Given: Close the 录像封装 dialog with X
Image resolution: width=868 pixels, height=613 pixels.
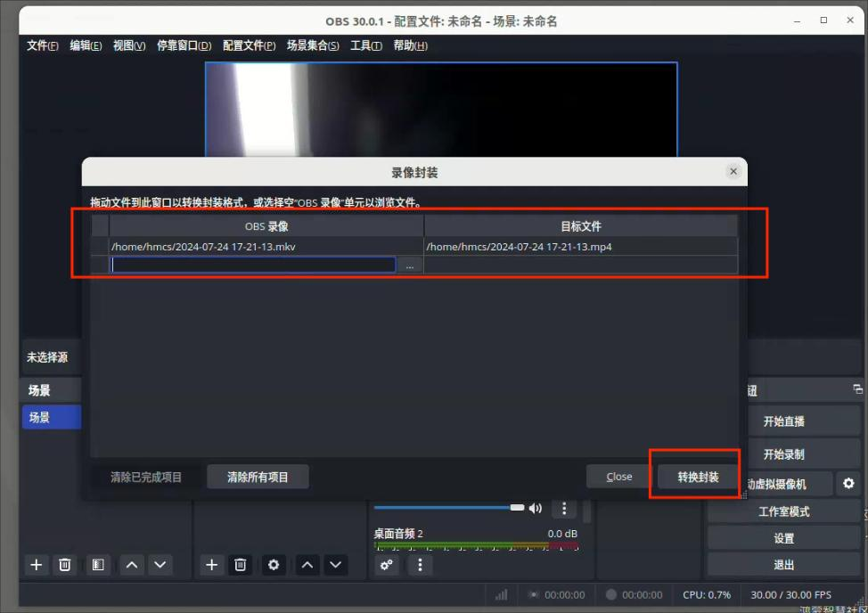Looking at the screenshot, I should (733, 171).
